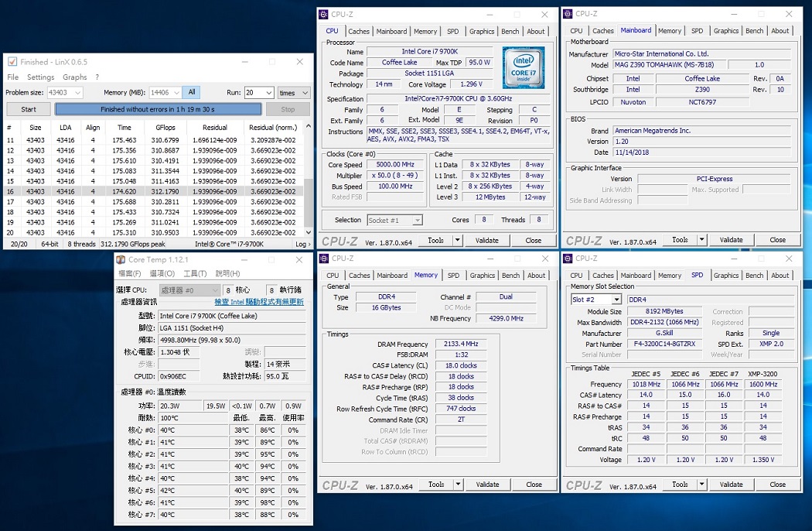Open the Graphs menu in LinX
The height and width of the screenshot is (531, 812).
(74, 77)
